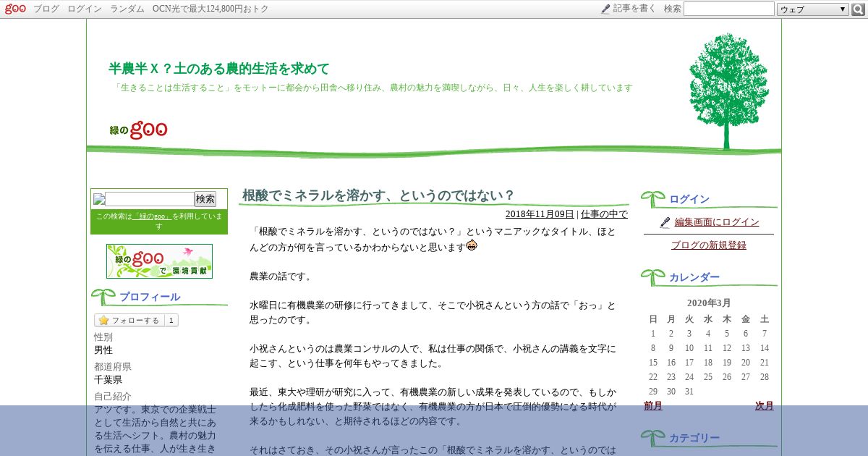Screen dimensions: 868x456
Task: Go to previous month via 前月
Action: pyautogui.click(x=653, y=406)
